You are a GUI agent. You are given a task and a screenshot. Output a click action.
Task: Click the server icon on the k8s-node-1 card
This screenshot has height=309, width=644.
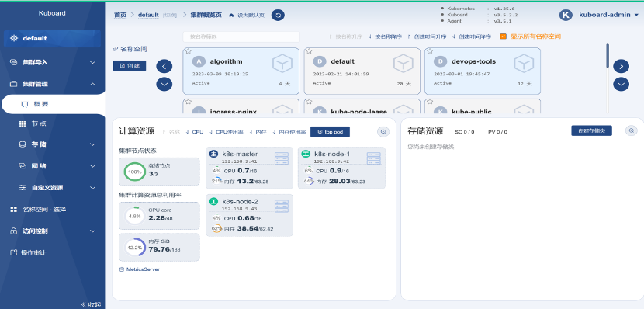pyautogui.click(x=374, y=158)
